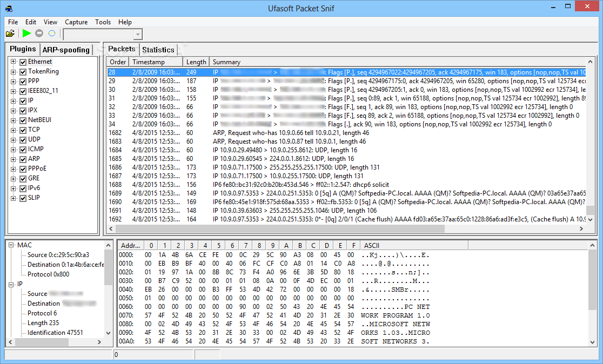Disable the NetBEUI plugin checkbox

[23, 120]
